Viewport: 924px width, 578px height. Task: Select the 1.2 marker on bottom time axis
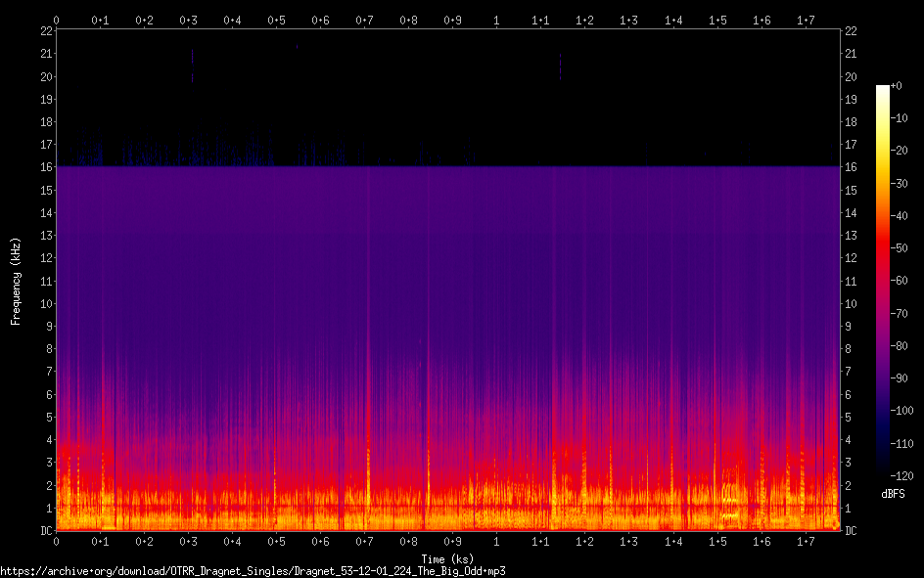click(584, 542)
